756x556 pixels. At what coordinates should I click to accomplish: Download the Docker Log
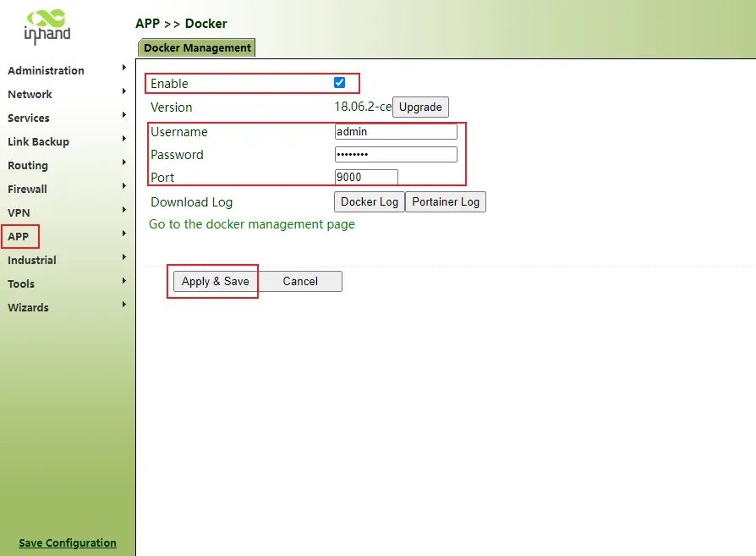click(370, 201)
